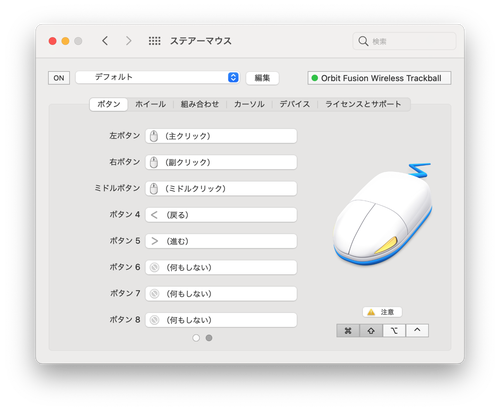
Task: Click the SteerMouse mouse illustration
Action: [x=382, y=214]
